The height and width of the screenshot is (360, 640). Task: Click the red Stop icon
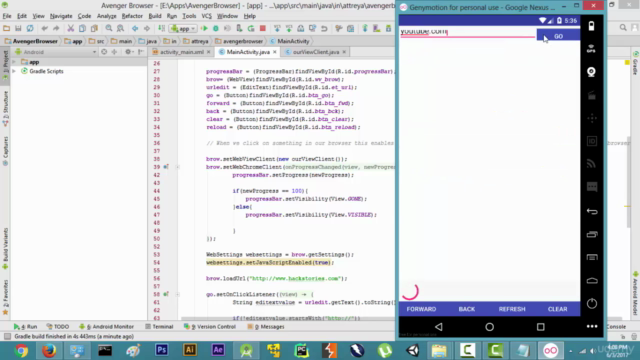coord(263,28)
